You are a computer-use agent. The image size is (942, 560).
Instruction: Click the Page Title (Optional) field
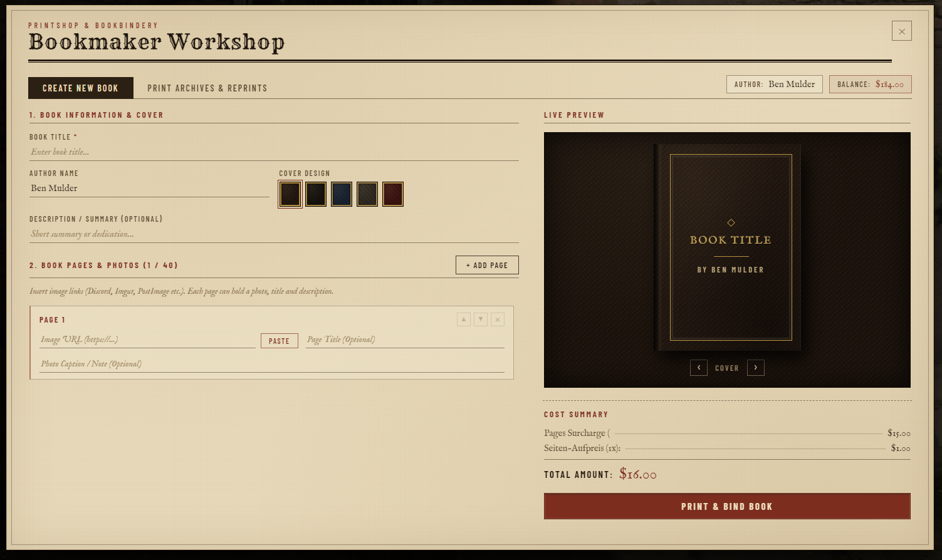coord(405,340)
